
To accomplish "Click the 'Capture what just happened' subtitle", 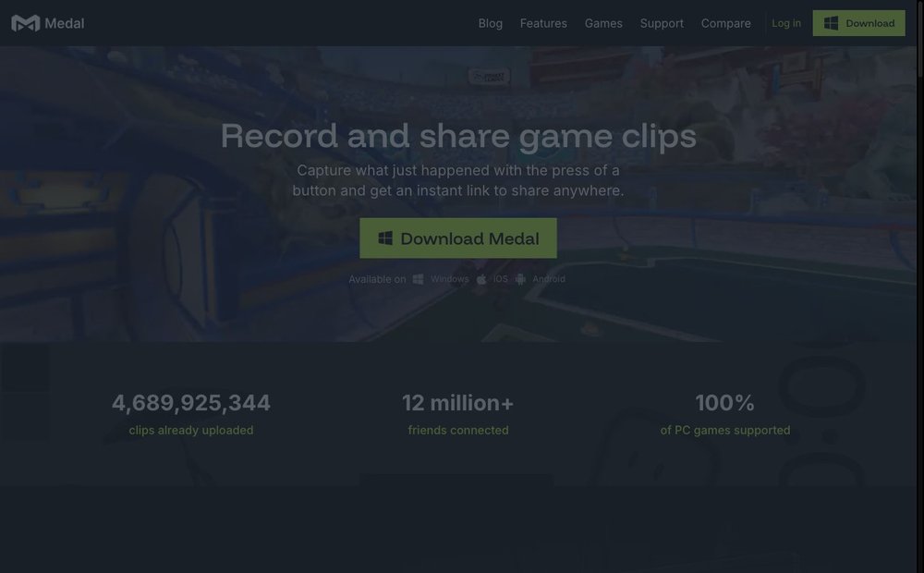I will (458, 180).
